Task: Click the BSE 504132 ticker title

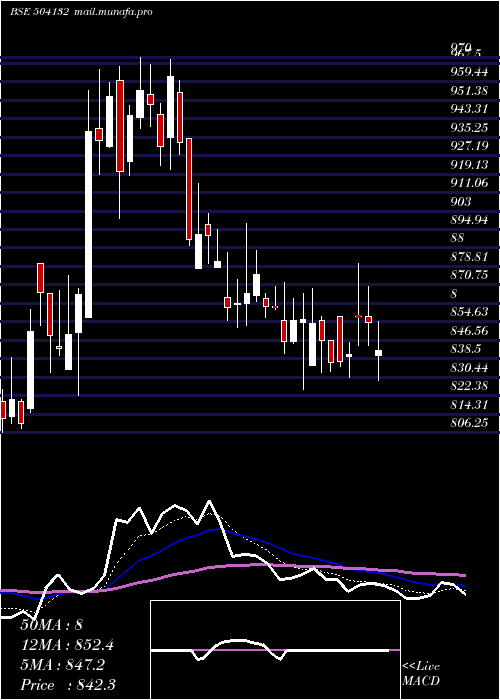Action: click(x=39, y=12)
